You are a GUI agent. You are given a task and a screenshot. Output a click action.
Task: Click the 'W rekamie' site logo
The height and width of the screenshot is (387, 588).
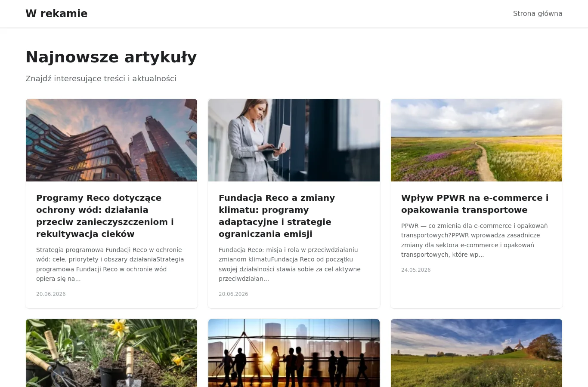coord(56,14)
